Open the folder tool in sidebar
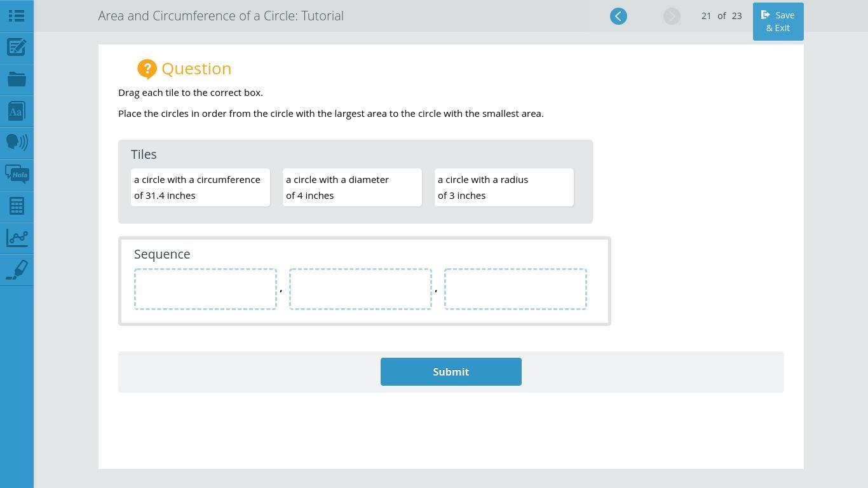The height and width of the screenshot is (488, 868). click(17, 79)
